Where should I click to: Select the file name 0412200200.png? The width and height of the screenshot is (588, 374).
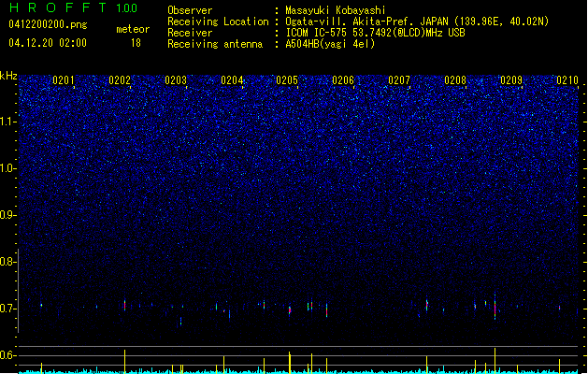48,24
